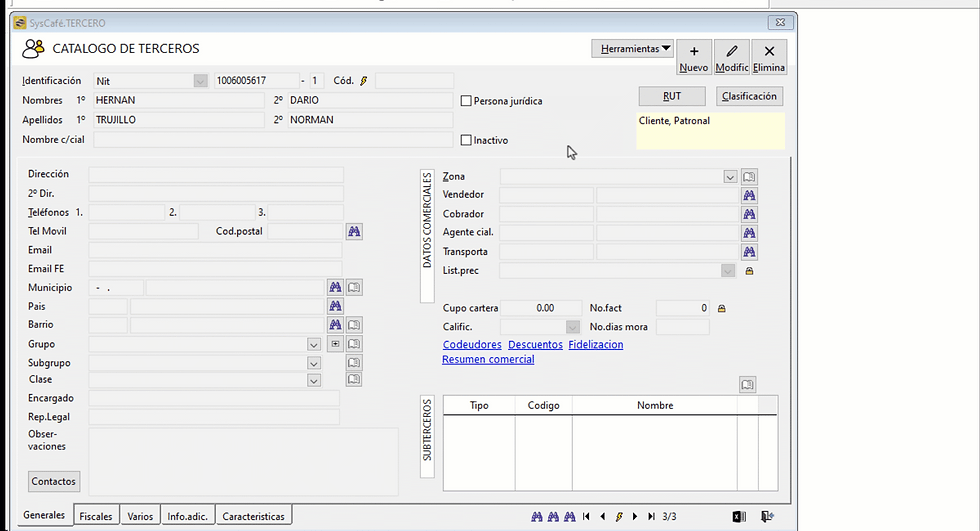The image size is (980, 531).
Task: Jump to first record in navigator
Action: click(x=586, y=517)
